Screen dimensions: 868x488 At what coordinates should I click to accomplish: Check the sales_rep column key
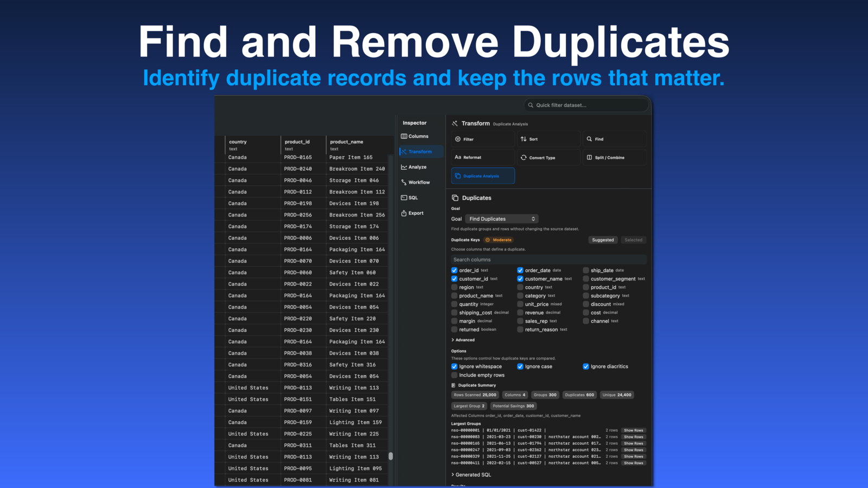520,321
